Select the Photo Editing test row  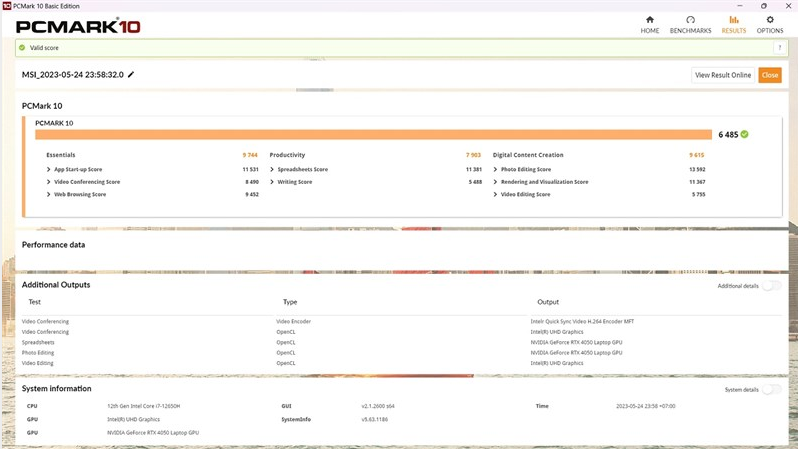38,353
